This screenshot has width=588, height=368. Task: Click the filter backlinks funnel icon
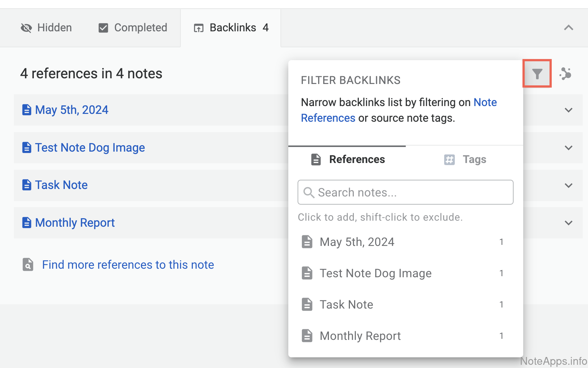tap(537, 74)
